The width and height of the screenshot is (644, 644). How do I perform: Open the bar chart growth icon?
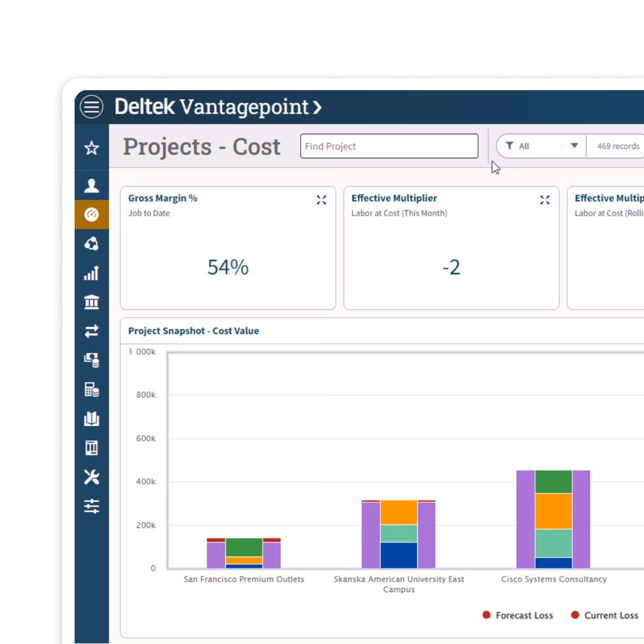[x=91, y=273]
